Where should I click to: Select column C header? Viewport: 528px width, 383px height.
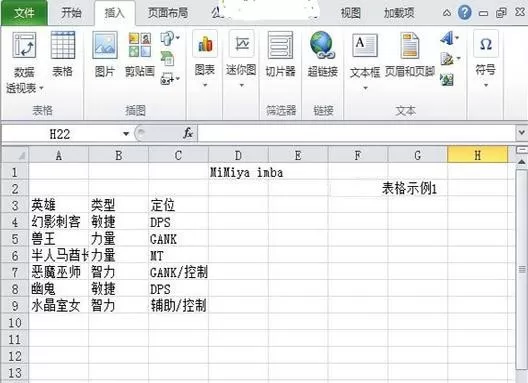tap(178, 155)
